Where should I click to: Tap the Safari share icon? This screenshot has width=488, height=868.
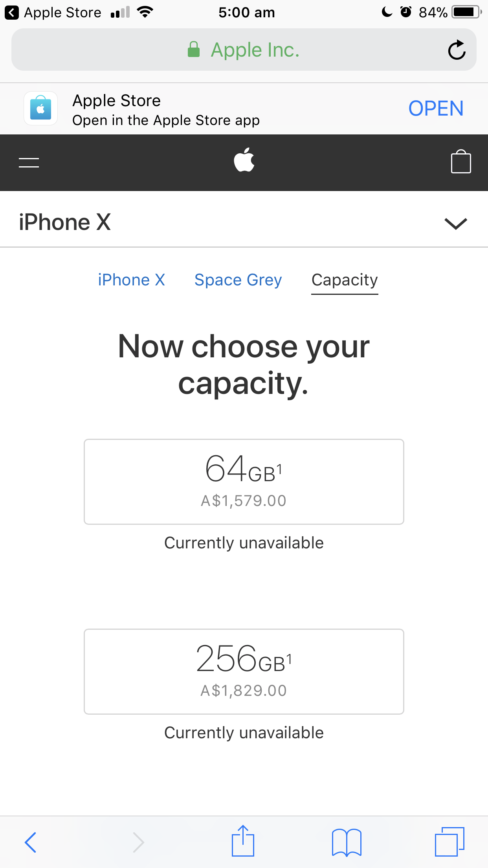[x=243, y=840]
